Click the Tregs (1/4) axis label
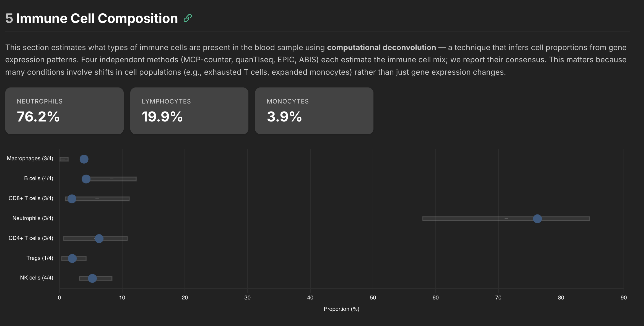This screenshot has height=326, width=644. click(x=40, y=258)
